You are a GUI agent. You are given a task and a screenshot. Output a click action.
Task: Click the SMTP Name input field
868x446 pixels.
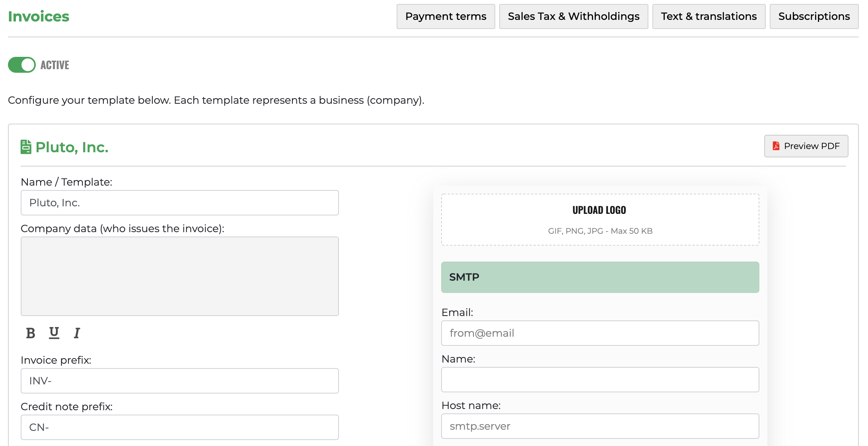pos(600,380)
